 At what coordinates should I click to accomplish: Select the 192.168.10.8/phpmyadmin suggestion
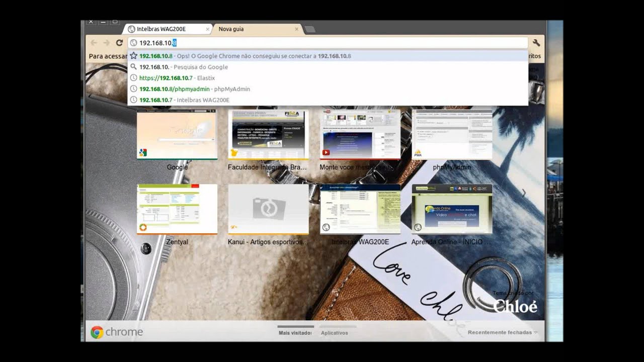(328, 89)
